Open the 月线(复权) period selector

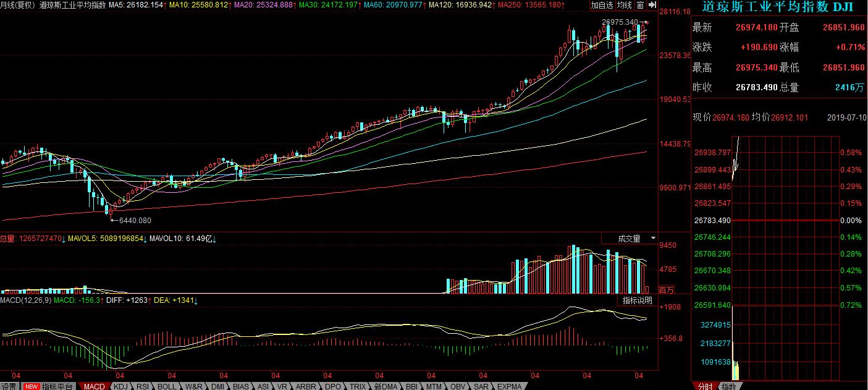coord(18,5)
